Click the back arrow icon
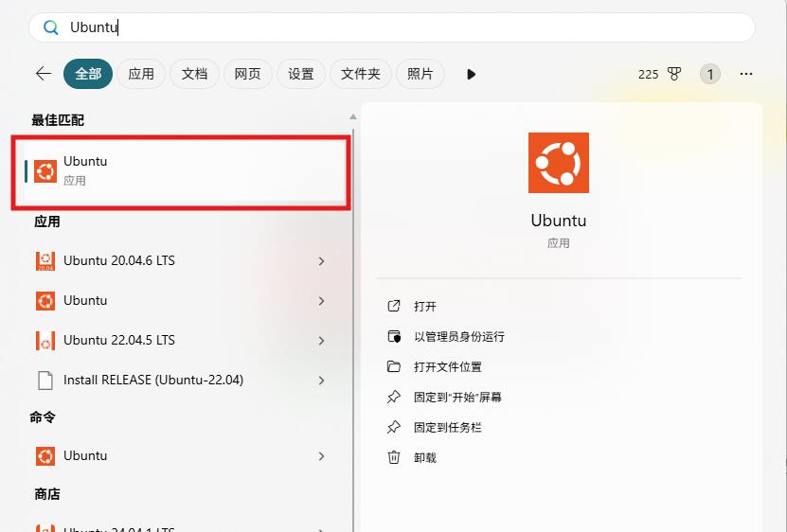 (x=43, y=74)
